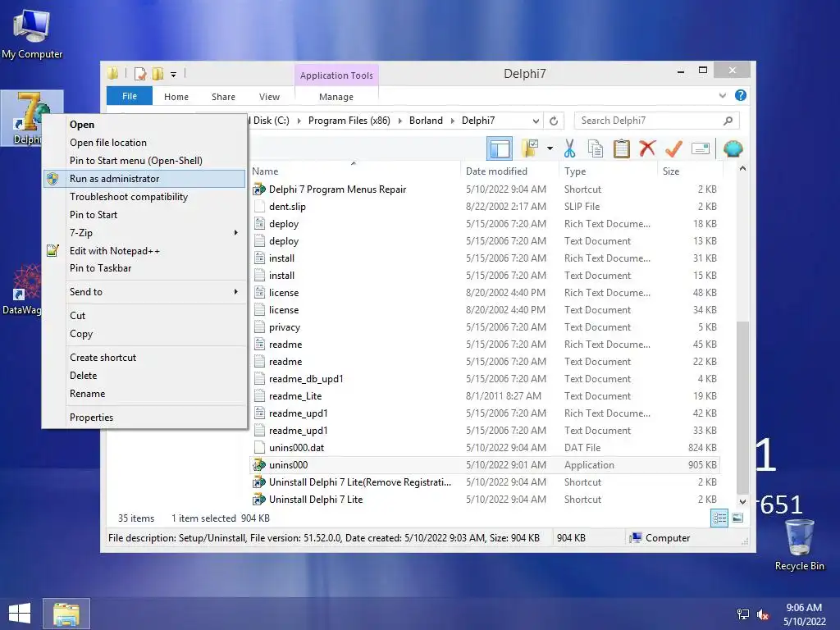Click the quick access New folder icon
The width and height of the screenshot is (840, 630).
(x=157, y=74)
